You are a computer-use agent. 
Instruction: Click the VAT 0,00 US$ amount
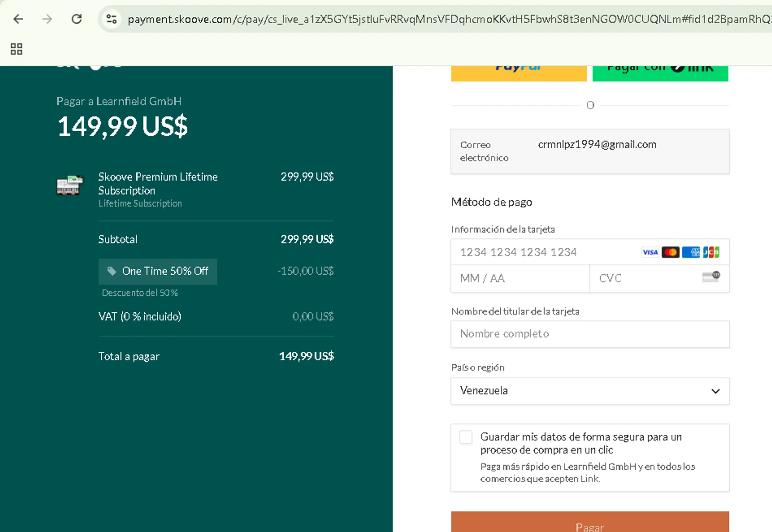313,316
